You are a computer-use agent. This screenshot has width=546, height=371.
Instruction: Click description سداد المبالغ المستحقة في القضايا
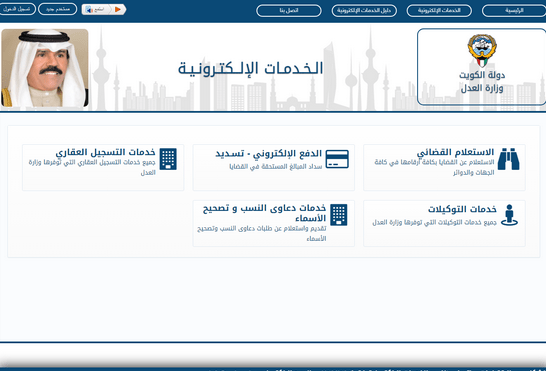coord(276,167)
